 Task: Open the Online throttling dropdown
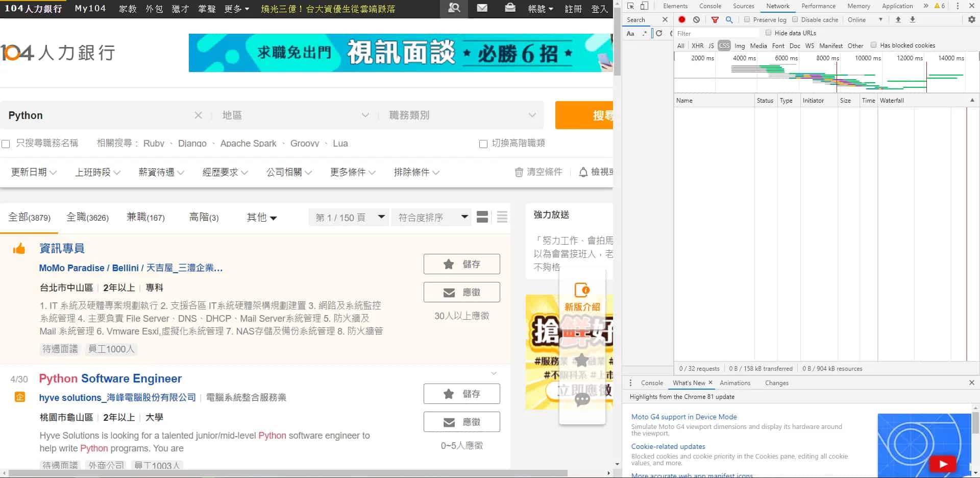coord(865,19)
